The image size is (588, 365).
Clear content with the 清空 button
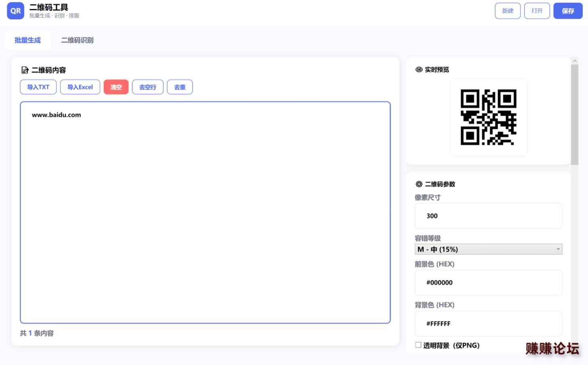pos(116,87)
